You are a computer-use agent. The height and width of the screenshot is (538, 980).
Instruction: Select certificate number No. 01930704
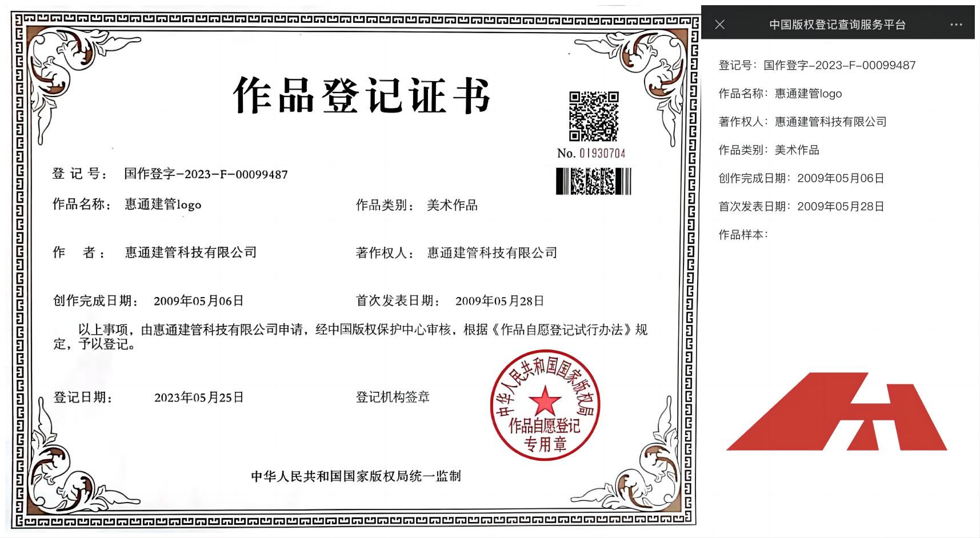(591, 153)
